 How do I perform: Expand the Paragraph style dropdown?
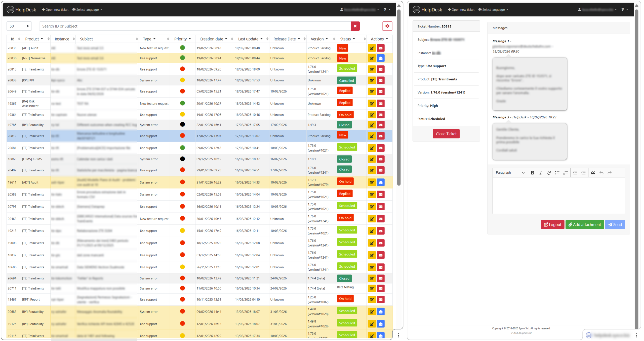(x=510, y=173)
